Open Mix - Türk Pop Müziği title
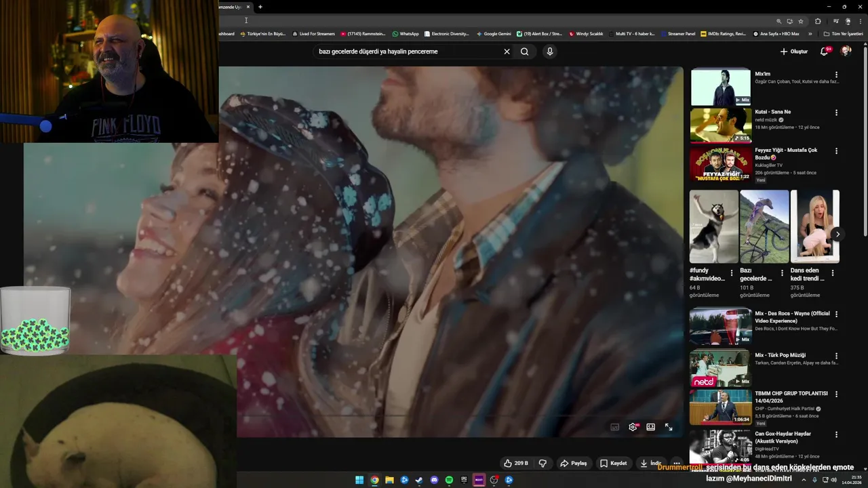Viewport: 868px width, 488px height. (x=781, y=355)
